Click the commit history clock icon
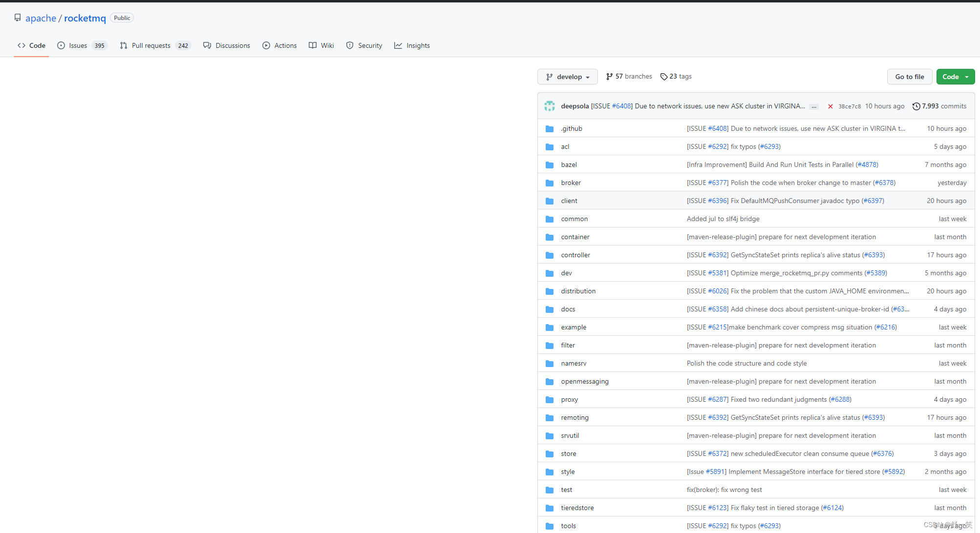Viewport: 980px width, 533px height. 916,106
